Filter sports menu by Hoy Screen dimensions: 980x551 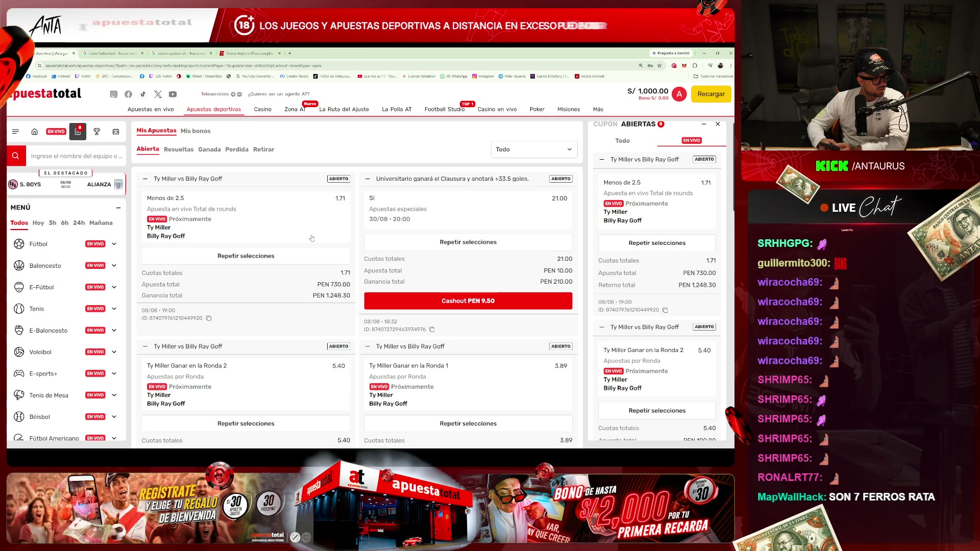pyautogui.click(x=38, y=223)
